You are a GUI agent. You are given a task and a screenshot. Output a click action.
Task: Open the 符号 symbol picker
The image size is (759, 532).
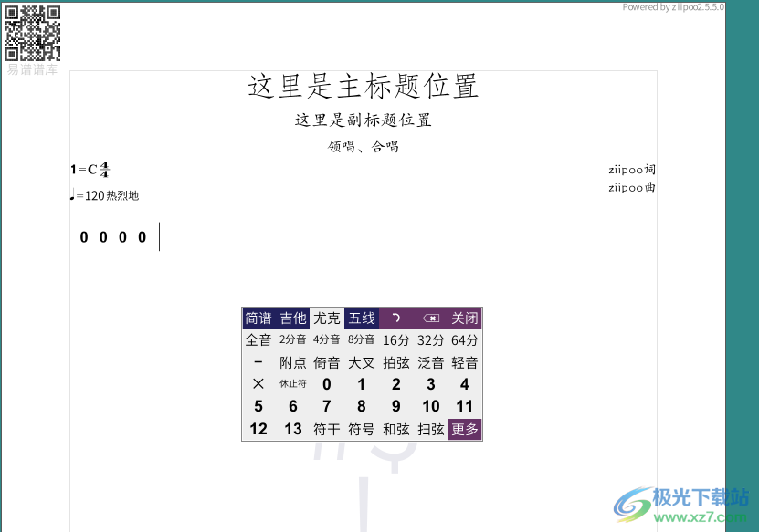tap(360, 428)
